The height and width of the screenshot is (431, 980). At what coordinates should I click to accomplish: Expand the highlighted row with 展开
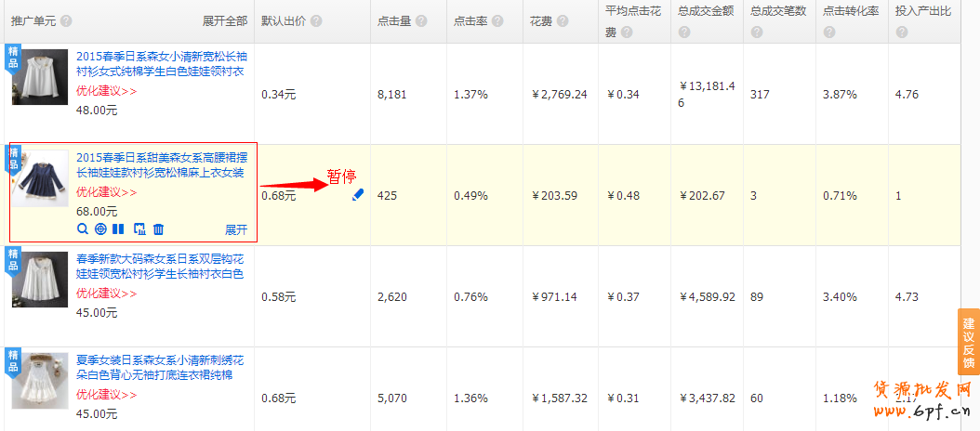(236, 229)
